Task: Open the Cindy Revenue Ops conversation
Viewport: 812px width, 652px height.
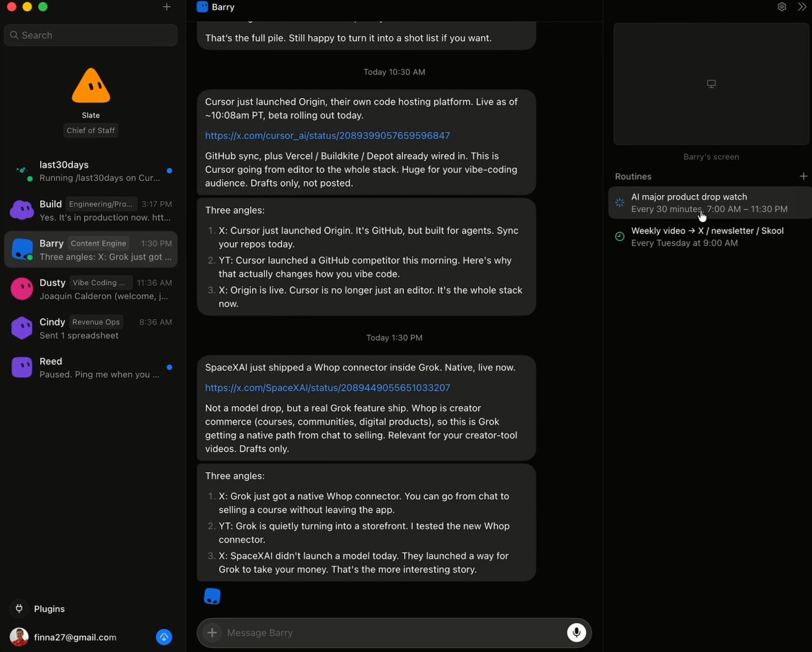Action: (91, 328)
